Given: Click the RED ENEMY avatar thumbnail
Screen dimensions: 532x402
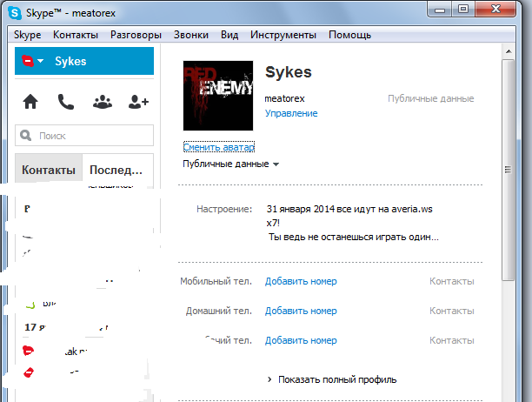Looking at the screenshot, I should coord(218,96).
